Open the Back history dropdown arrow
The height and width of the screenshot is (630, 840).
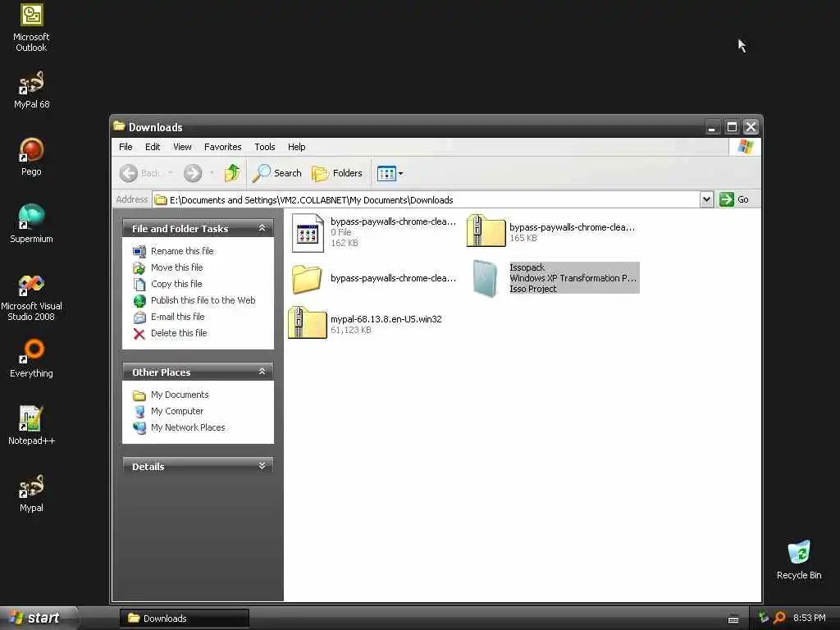coord(171,173)
